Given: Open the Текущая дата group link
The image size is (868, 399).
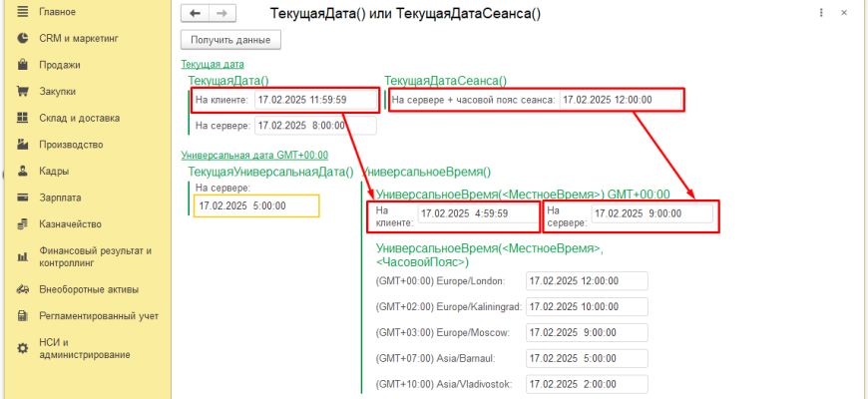Looking at the screenshot, I should [x=206, y=64].
